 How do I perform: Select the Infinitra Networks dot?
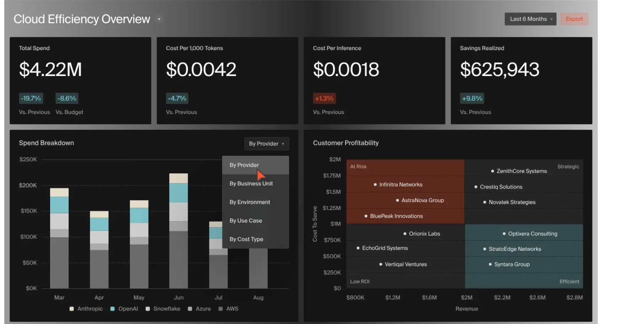click(375, 185)
